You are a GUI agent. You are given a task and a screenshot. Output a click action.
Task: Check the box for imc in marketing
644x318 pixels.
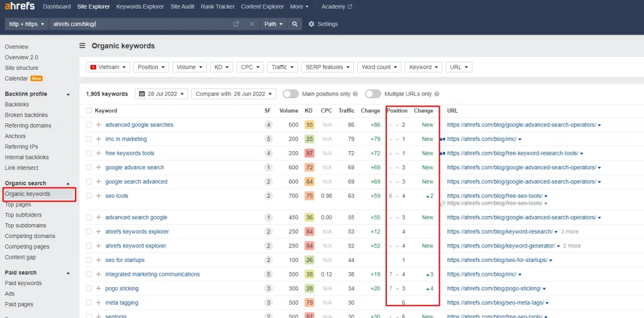pyautogui.click(x=89, y=139)
